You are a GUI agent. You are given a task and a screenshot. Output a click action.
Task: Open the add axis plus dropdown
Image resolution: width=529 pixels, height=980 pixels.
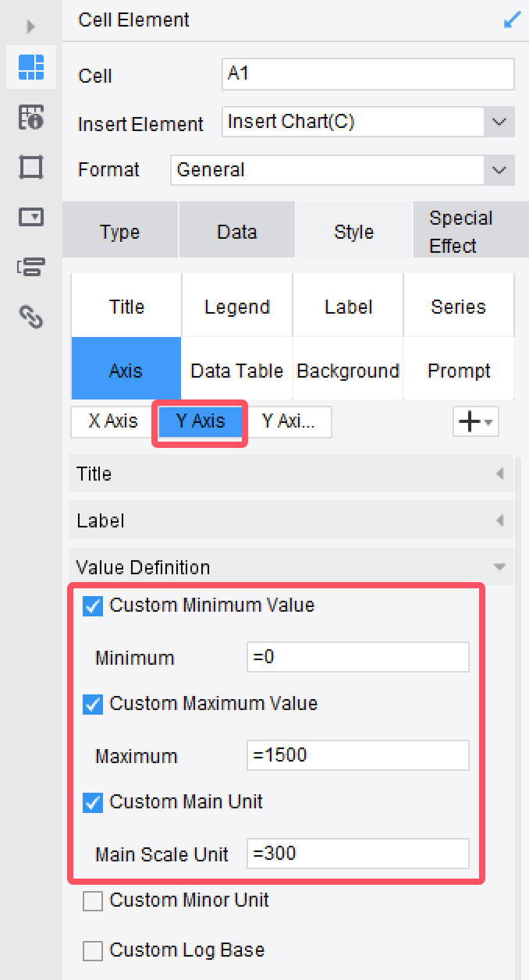[476, 422]
